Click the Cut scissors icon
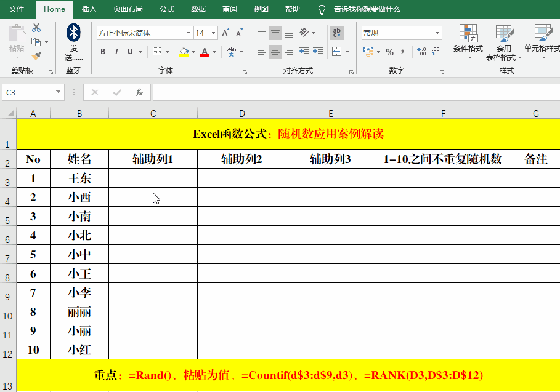This screenshot has height=392, width=560. (36, 28)
